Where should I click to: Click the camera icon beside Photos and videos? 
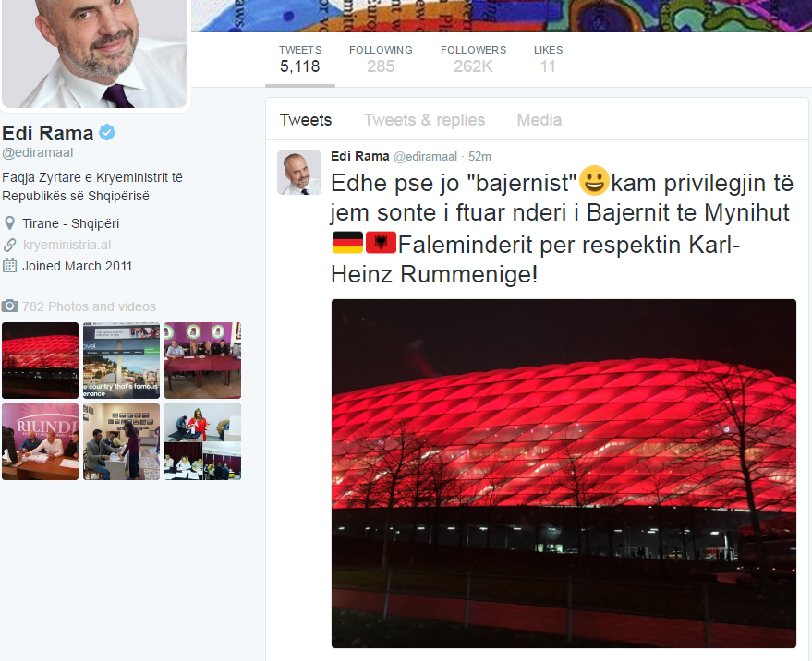tap(9, 306)
